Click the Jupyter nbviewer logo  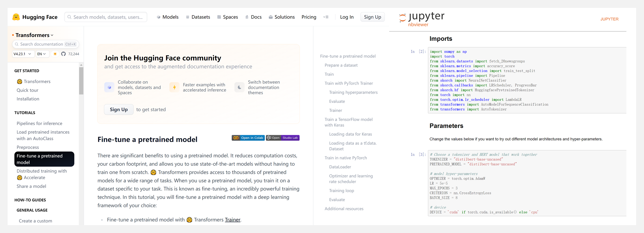(x=422, y=19)
